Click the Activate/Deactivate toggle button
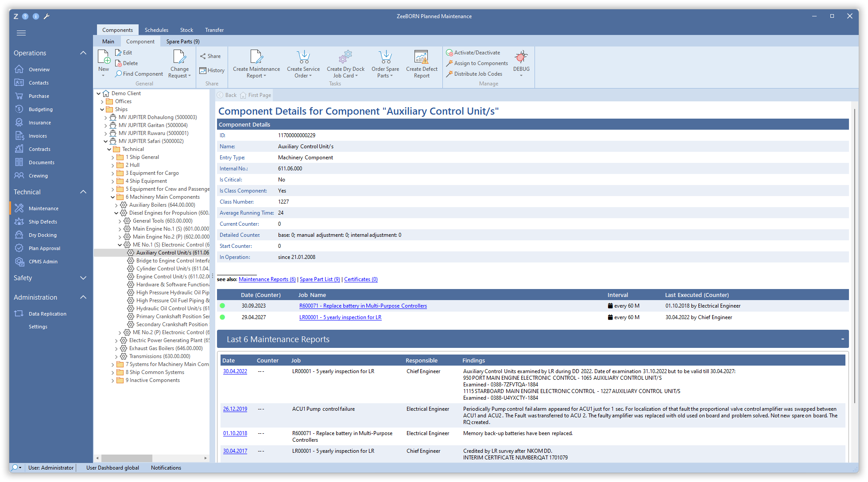868x482 pixels. coord(473,53)
